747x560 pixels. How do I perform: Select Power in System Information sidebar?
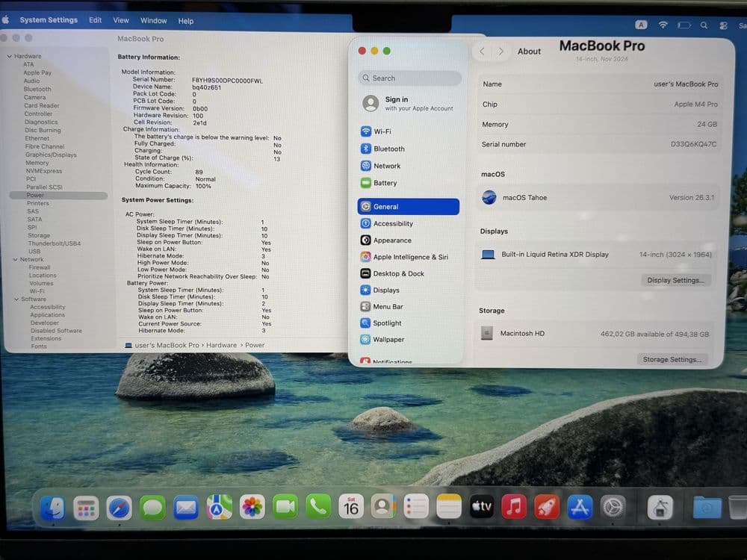(58, 195)
